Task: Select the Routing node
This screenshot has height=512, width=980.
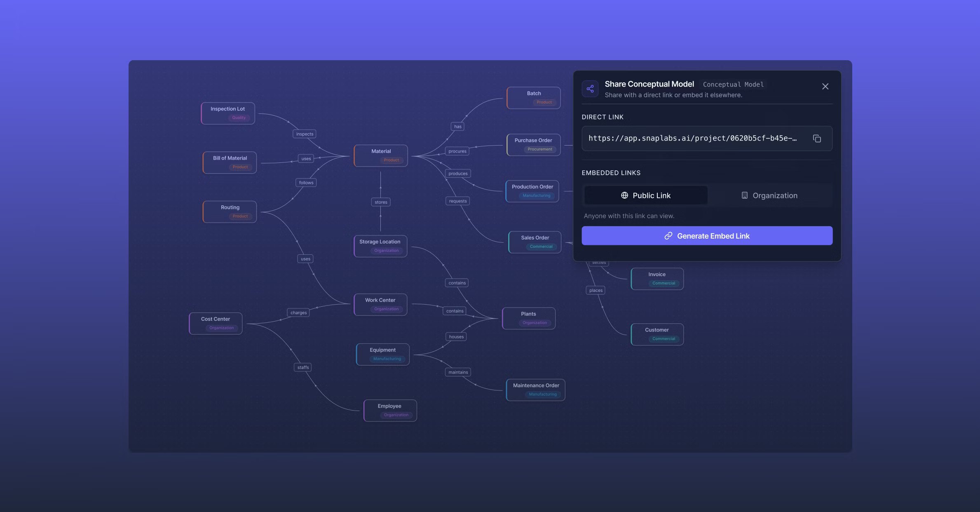Action: [x=230, y=211]
